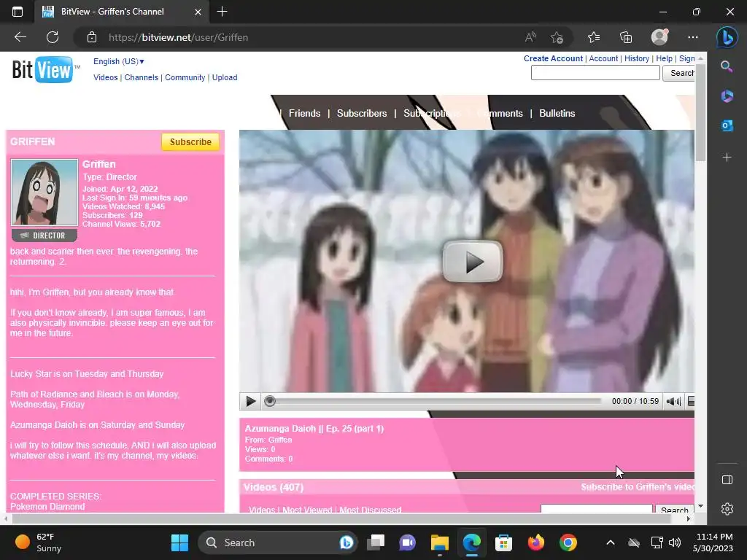Open the Favorites list icon
The image size is (747, 560).
[x=594, y=37]
